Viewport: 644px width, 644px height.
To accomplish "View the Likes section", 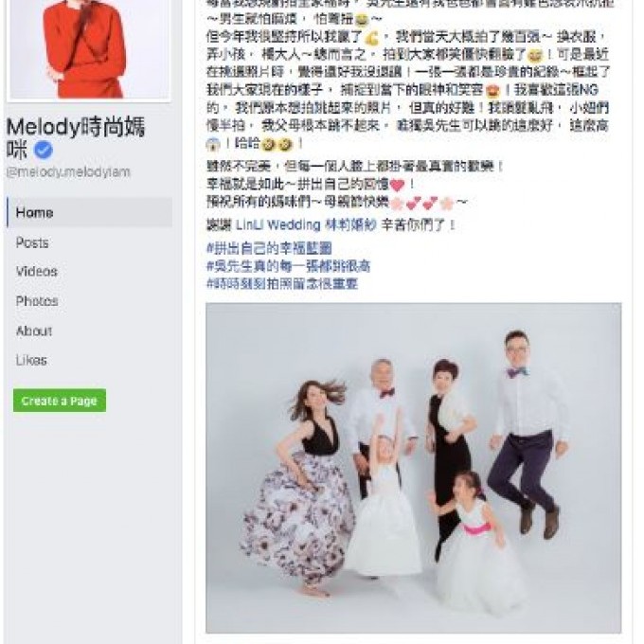I will pos(31,360).
